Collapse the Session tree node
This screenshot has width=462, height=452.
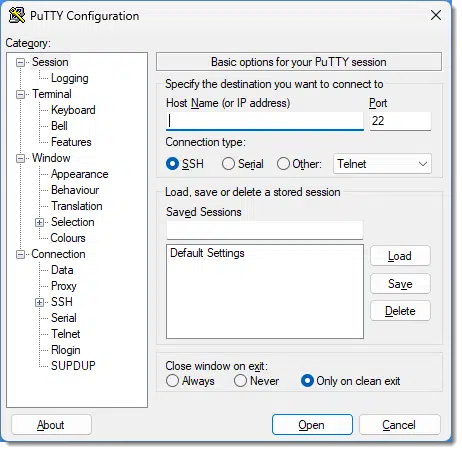[21, 62]
